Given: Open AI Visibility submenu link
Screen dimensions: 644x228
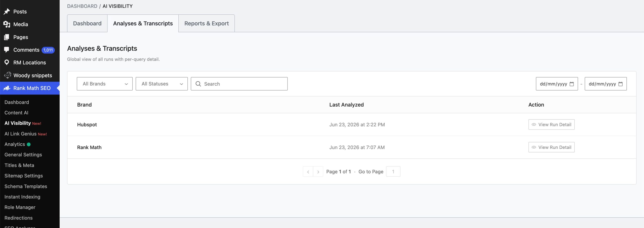Looking at the screenshot, I should pyautogui.click(x=18, y=123).
